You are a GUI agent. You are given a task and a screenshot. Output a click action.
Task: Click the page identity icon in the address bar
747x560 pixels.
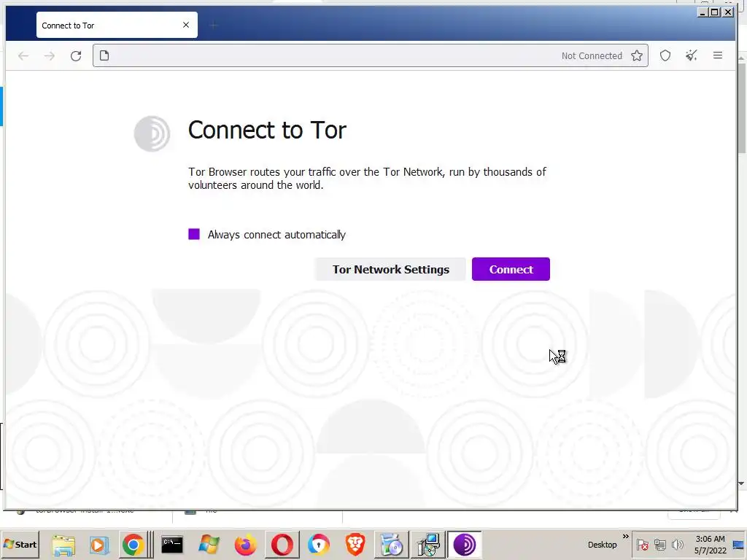pyautogui.click(x=104, y=55)
